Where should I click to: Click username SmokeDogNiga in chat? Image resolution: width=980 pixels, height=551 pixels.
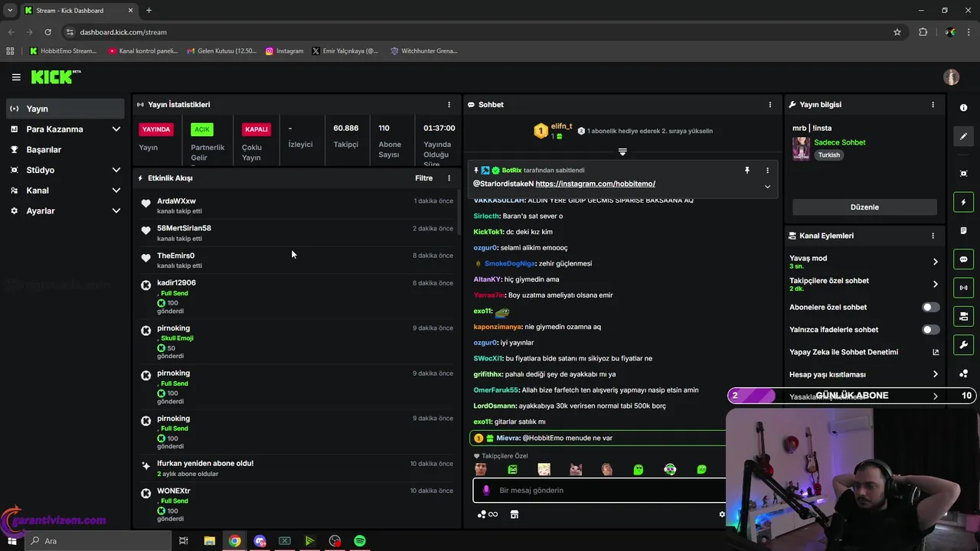(509, 263)
